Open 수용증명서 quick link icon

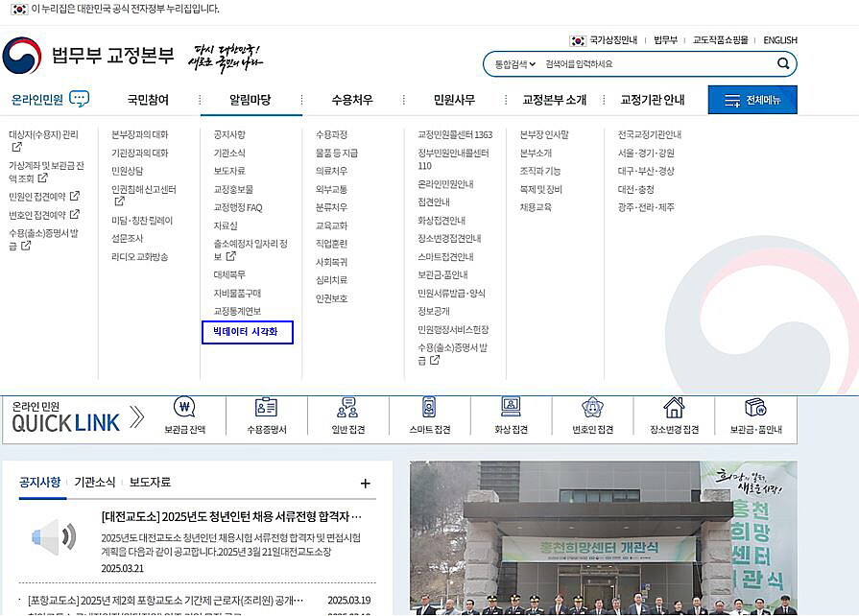(266, 409)
